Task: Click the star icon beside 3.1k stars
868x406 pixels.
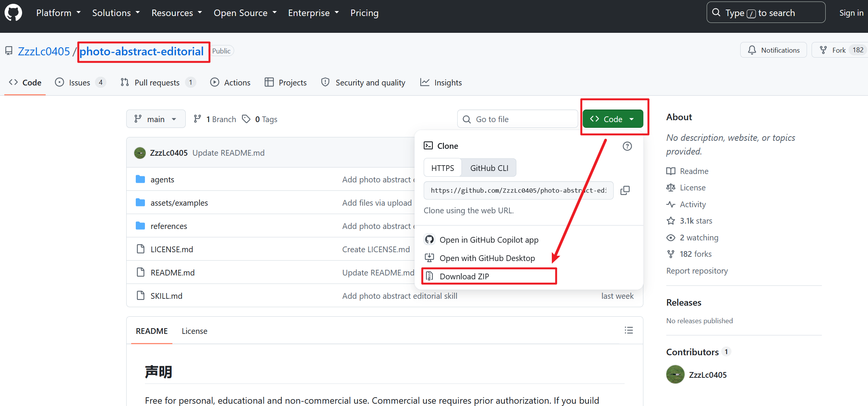Action: coord(671,221)
